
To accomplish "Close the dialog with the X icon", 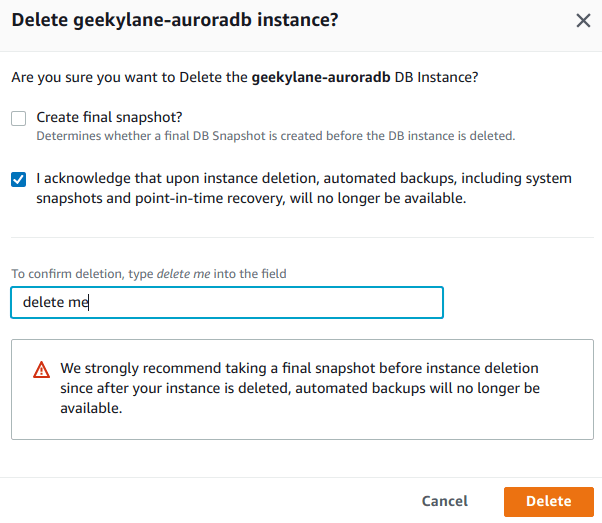I will pyautogui.click(x=583, y=20).
